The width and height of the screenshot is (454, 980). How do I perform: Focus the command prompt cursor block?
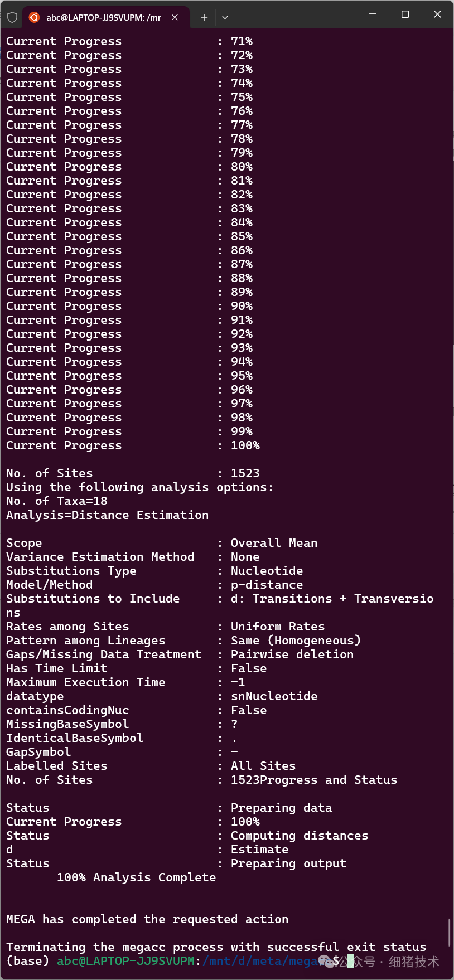[x=350, y=961]
